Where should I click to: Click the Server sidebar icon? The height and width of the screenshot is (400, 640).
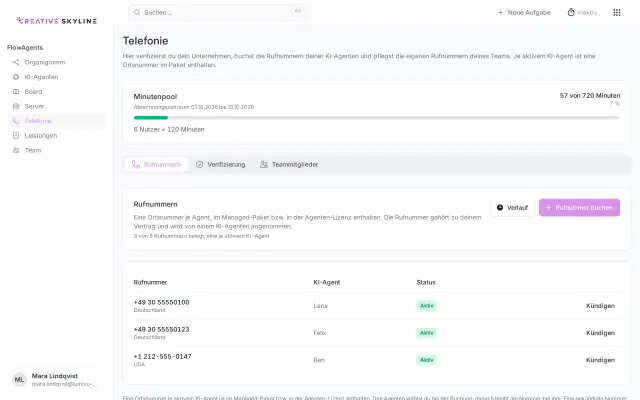coord(16,107)
